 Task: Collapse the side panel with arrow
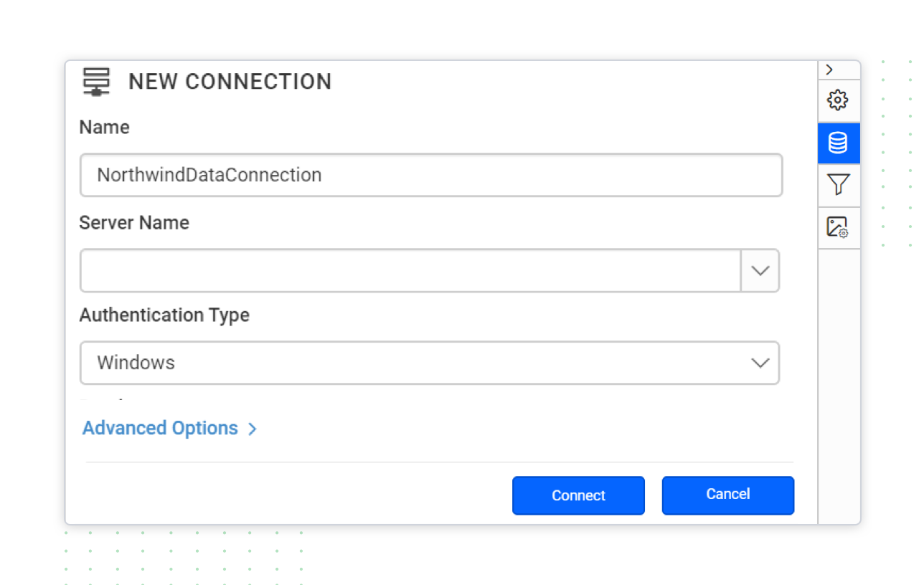point(829,70)
